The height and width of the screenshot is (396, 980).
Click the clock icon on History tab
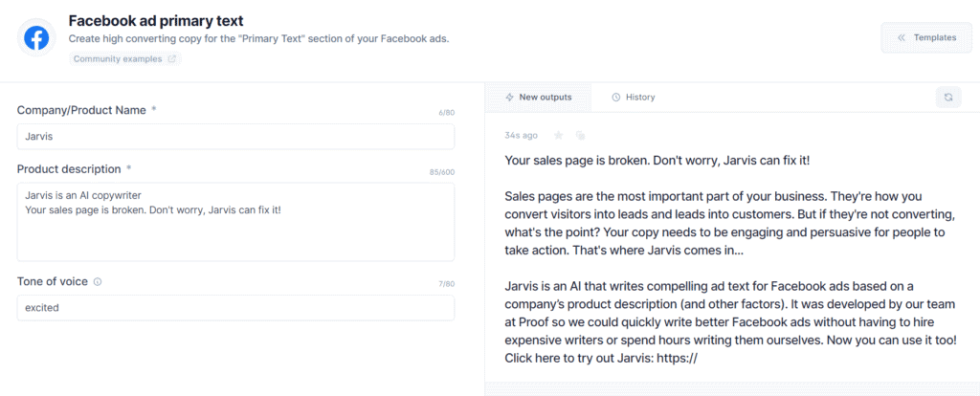tap(615, 97)
